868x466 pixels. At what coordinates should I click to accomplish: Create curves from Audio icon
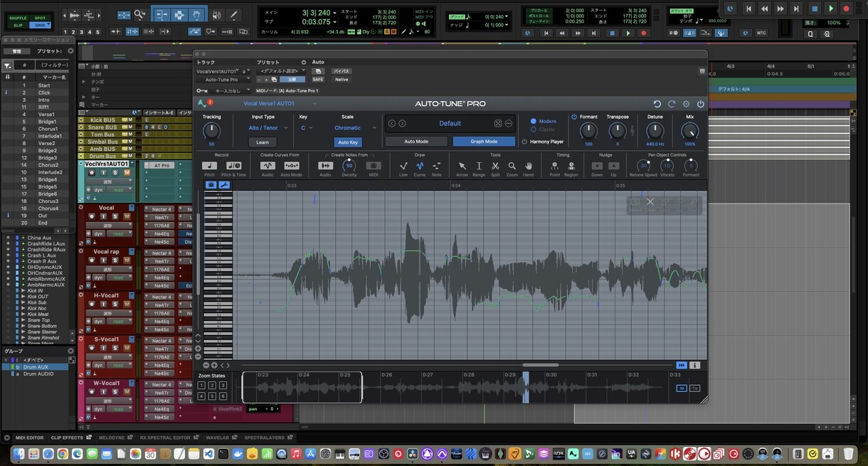(268, 166)
